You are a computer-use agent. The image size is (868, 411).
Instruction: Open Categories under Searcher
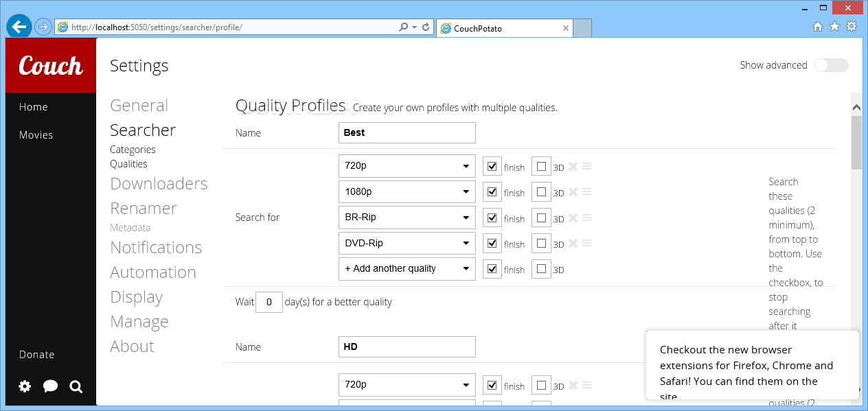click(x=133, y=150)
